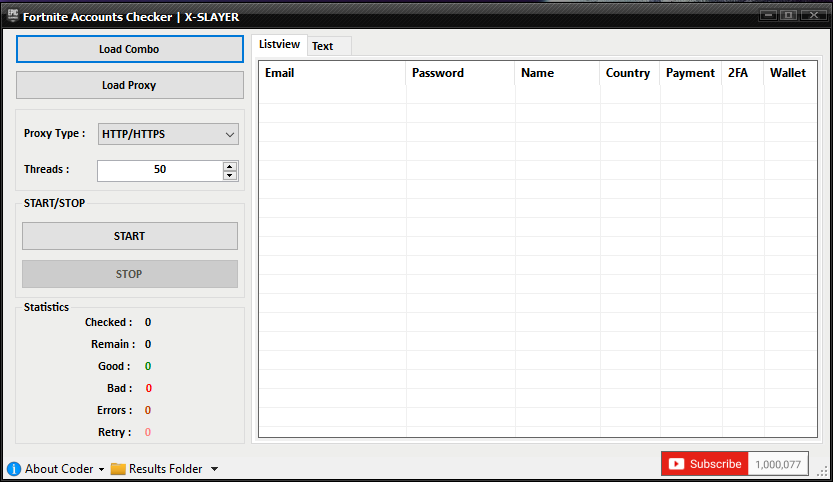Close the Fortnite Accounts Checker window
The image size is (833, 482).
click(813, 15)
